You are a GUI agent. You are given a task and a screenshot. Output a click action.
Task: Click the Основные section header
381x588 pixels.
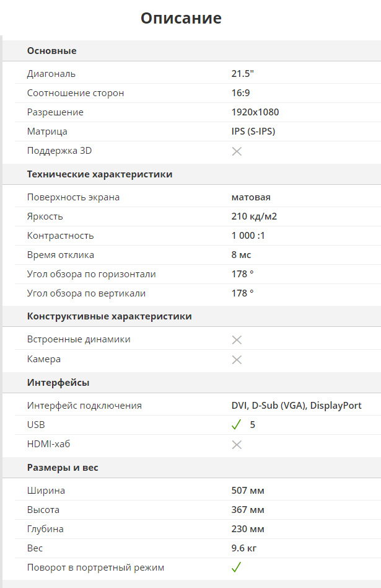[x=51, y=51]
